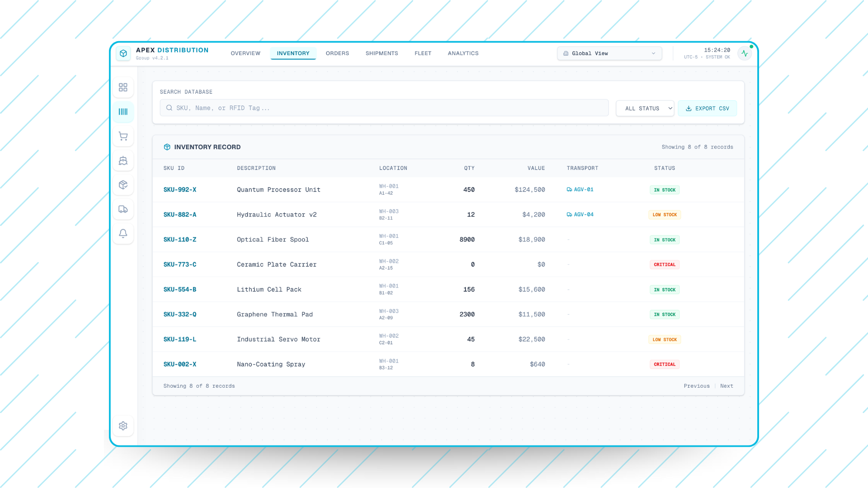Click the Apex Distribution cube logo

tap(123, 53)
